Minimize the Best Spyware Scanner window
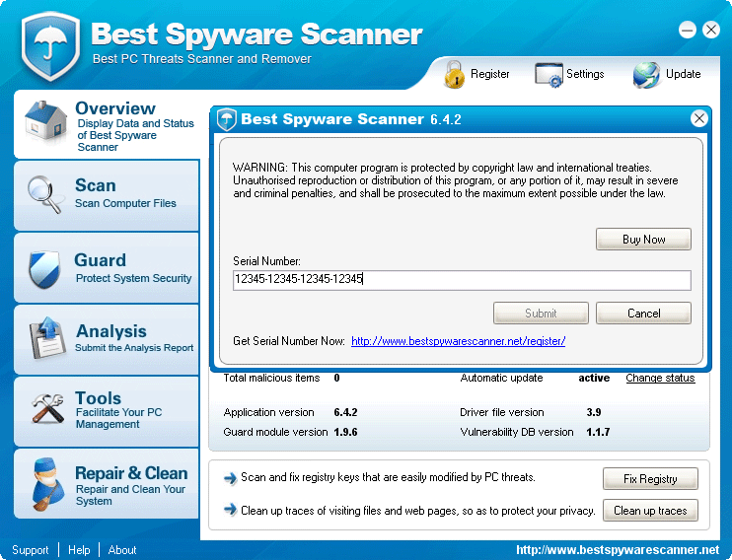The image size is (732, 560). point(688,31)
